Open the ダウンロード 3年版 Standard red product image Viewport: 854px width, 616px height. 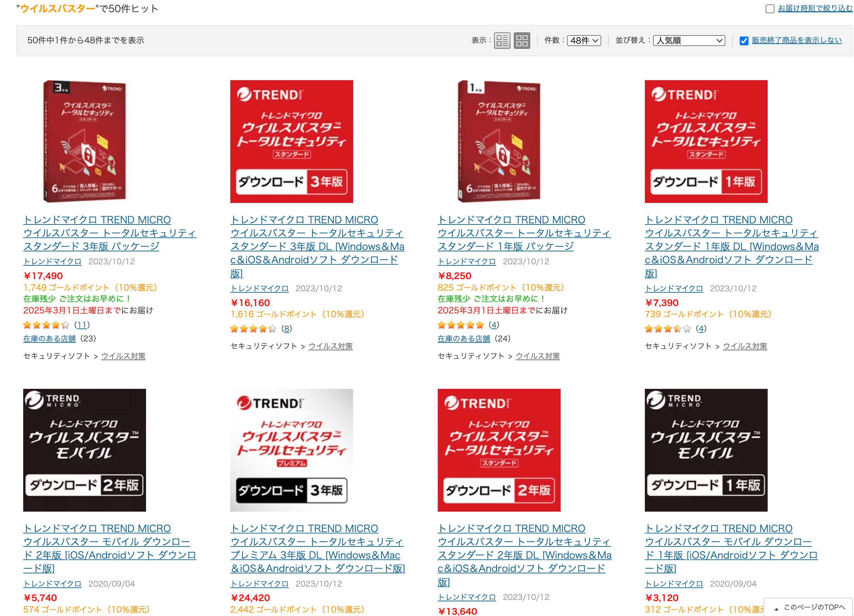(x=291, y=141)
